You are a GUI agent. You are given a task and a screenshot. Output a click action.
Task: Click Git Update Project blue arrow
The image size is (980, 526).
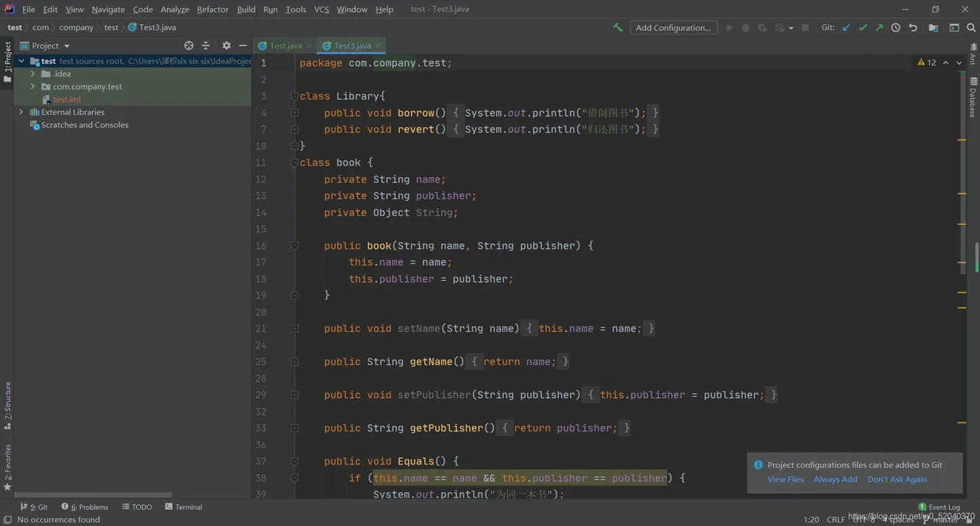(x=846, y=27)
